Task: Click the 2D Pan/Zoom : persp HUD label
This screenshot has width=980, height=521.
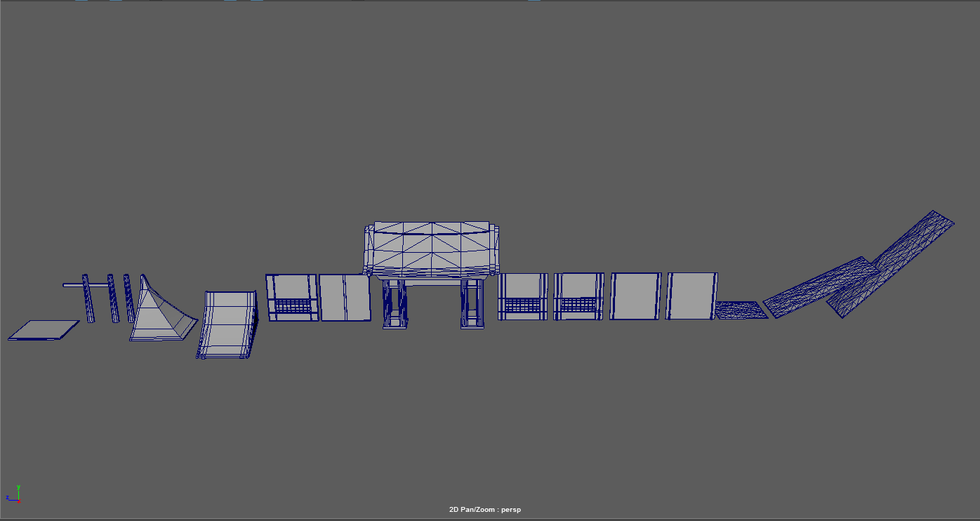Action: pos(484,508)
